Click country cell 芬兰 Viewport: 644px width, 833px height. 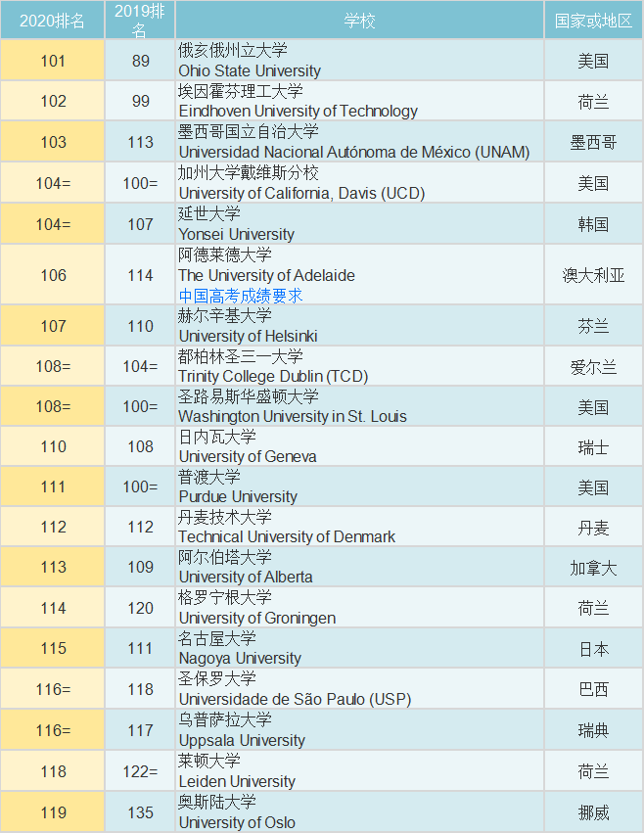coord(593,326)
